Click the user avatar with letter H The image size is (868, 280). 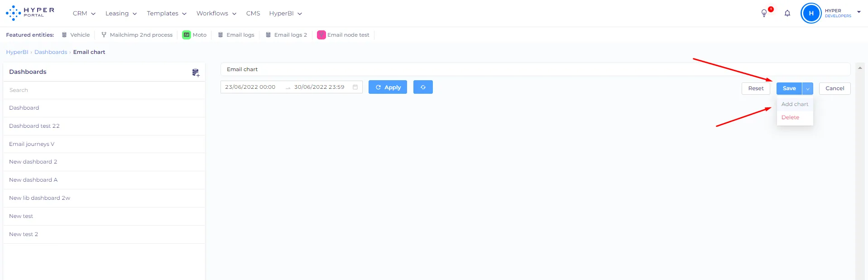(811, 13)
